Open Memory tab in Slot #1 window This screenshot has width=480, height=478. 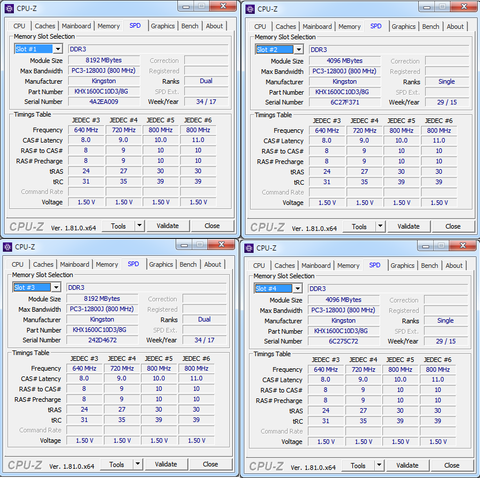(x=109, y=26)
